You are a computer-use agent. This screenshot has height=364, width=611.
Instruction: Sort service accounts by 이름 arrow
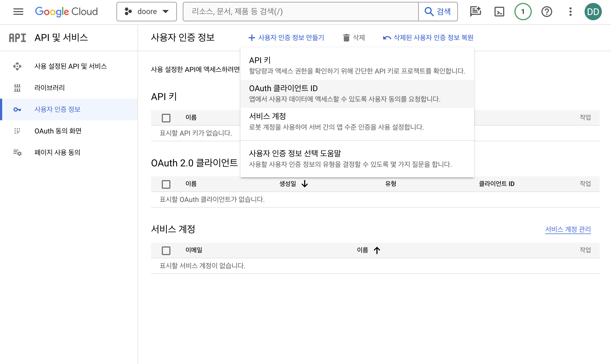point(377,250)
